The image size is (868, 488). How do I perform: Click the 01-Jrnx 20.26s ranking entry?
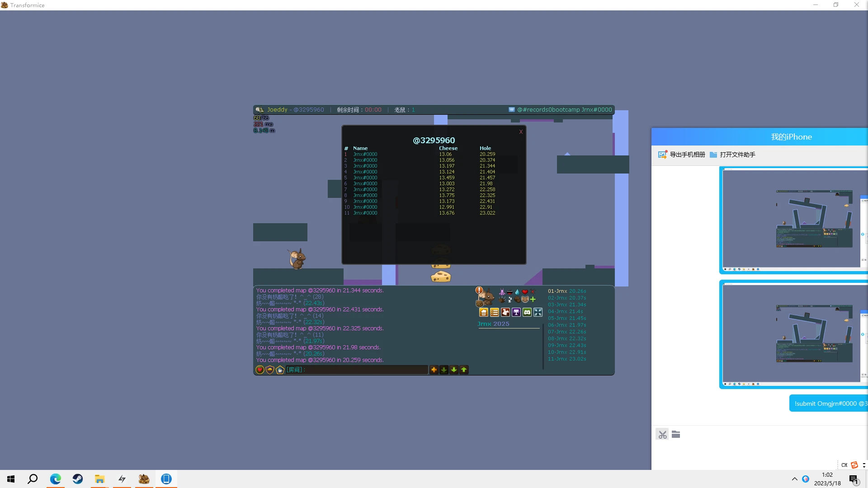pos(567,291)
